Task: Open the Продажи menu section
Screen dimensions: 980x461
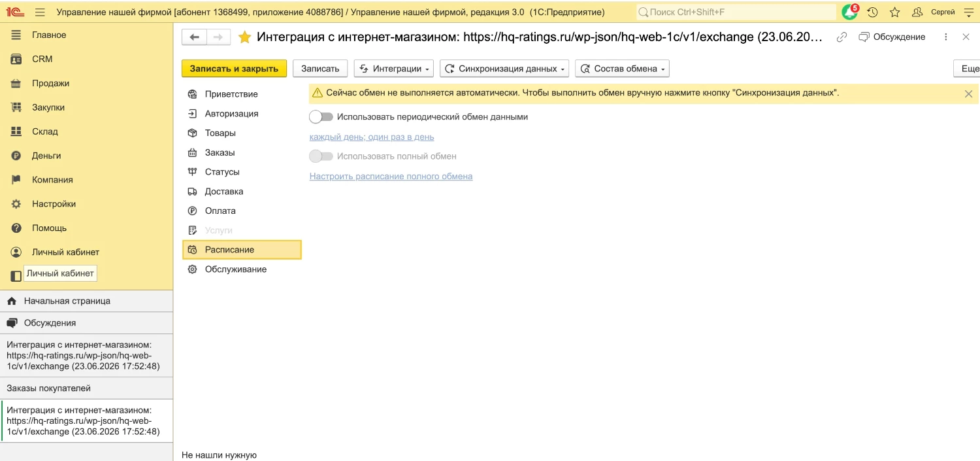Action: (50, 83)
